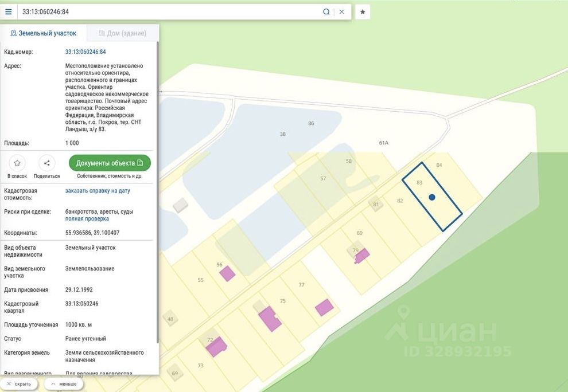Follow the полная проверка link
The height and width of the screenshot is (392, 568).
(x=87, y=219)
